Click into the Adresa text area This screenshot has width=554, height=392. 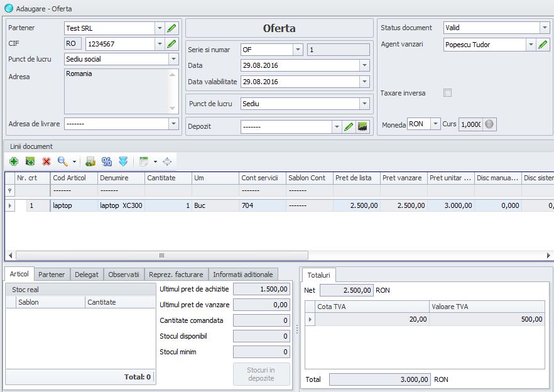[122, 91]
